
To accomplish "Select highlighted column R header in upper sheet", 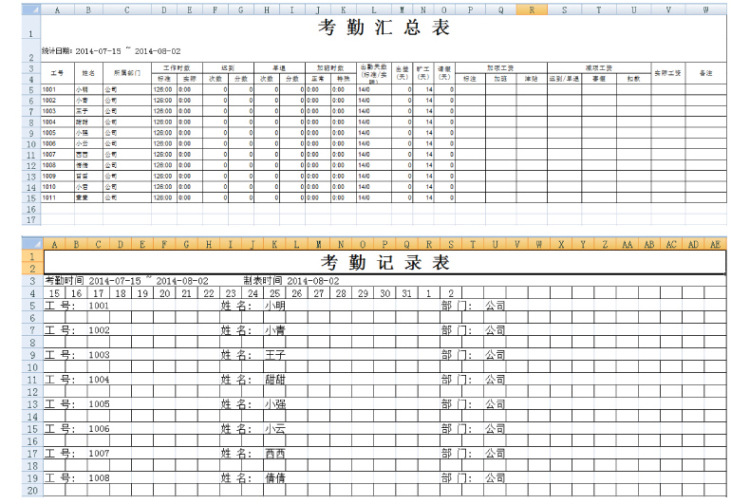I will (532, 10).
